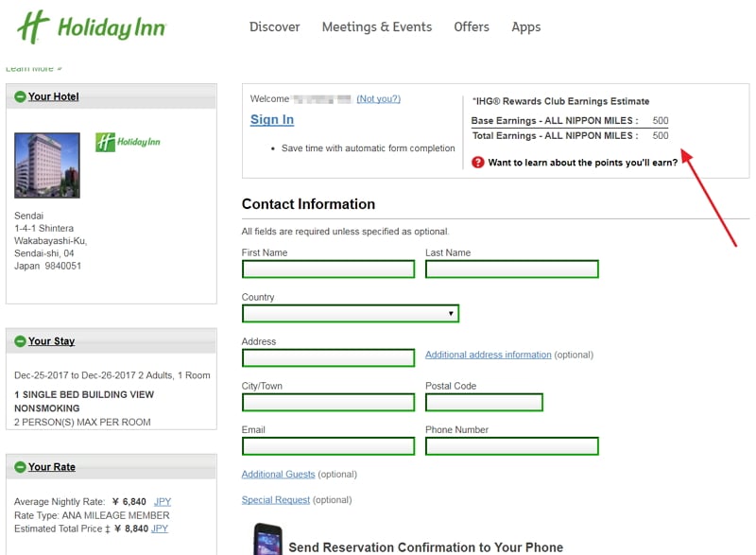Click the Contact Information heading

point(308,204)
